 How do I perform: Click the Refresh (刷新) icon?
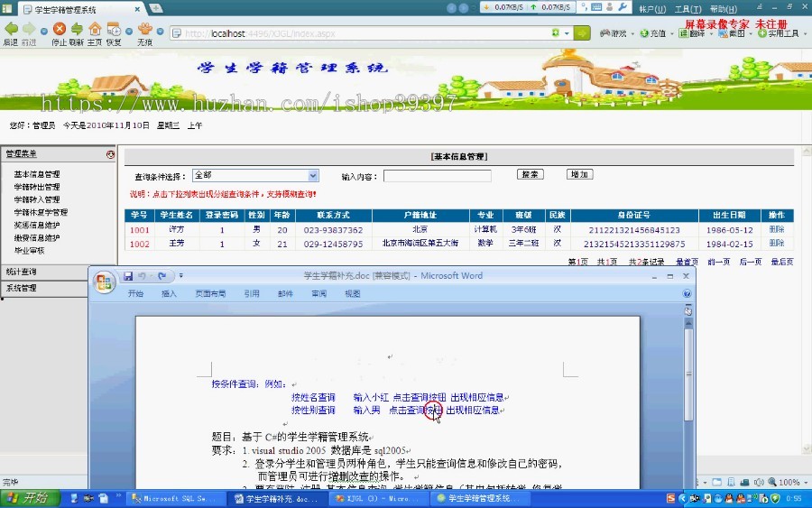click(x=77, y=29)
